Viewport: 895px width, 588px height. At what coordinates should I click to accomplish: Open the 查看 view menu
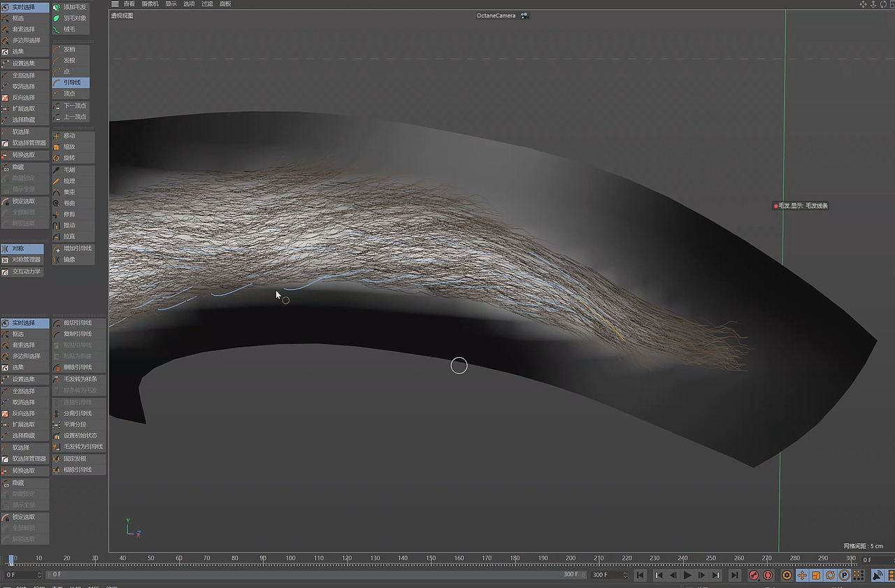point(129,4)
